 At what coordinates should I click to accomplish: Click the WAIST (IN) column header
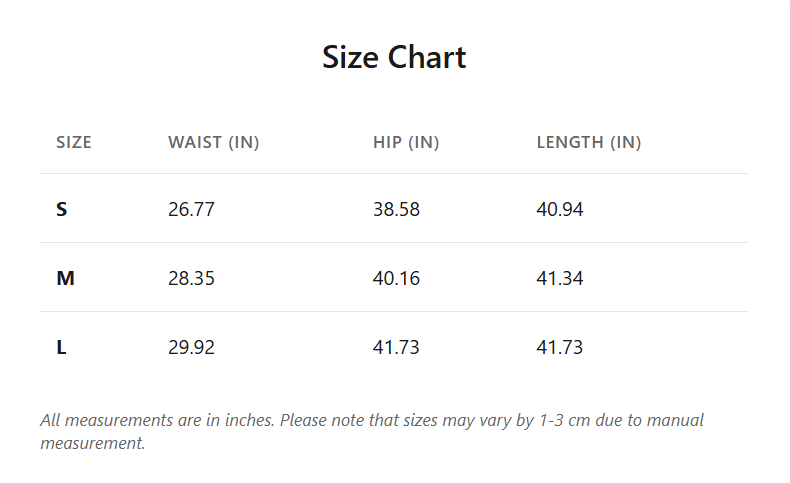(x=213, y=142)
